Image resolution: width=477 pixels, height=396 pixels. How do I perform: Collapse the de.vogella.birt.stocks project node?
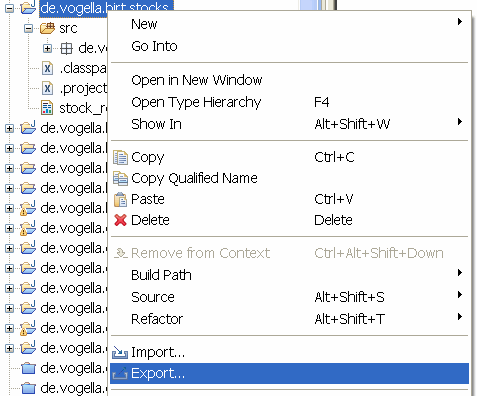point(9,8)
